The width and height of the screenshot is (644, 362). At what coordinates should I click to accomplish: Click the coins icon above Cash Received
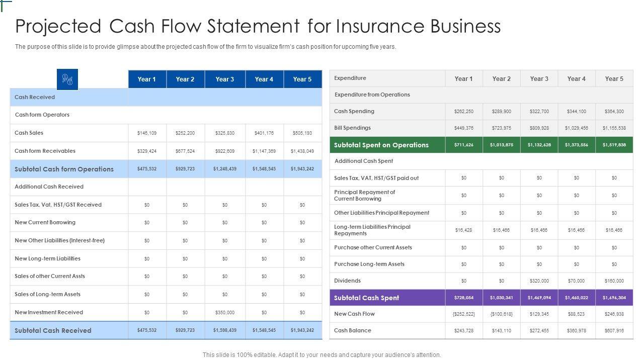[67, 79]
